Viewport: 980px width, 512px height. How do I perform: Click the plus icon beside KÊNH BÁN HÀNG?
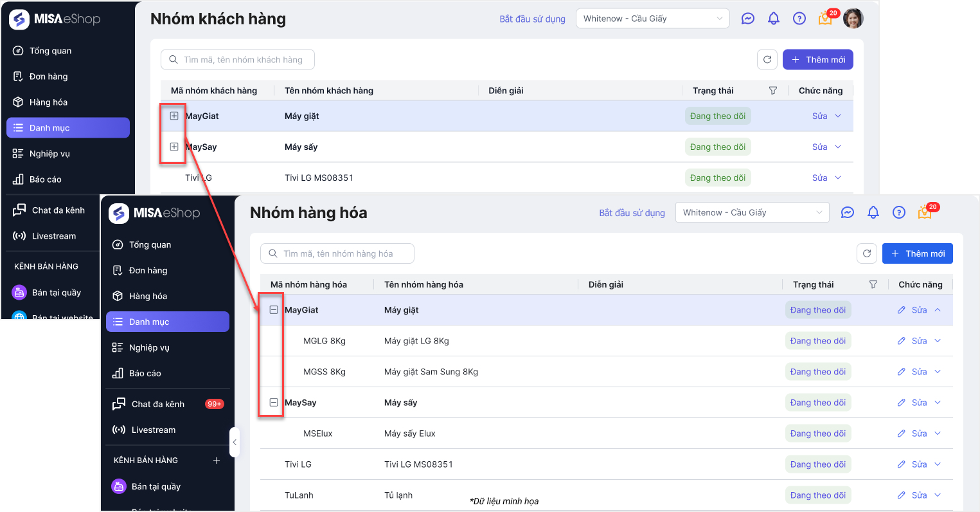click(x=217, y=461)
